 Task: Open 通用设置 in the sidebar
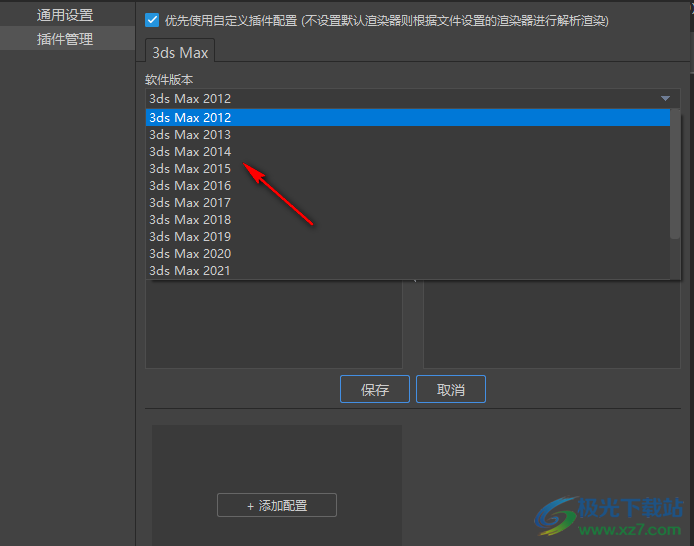coord(65,15)
